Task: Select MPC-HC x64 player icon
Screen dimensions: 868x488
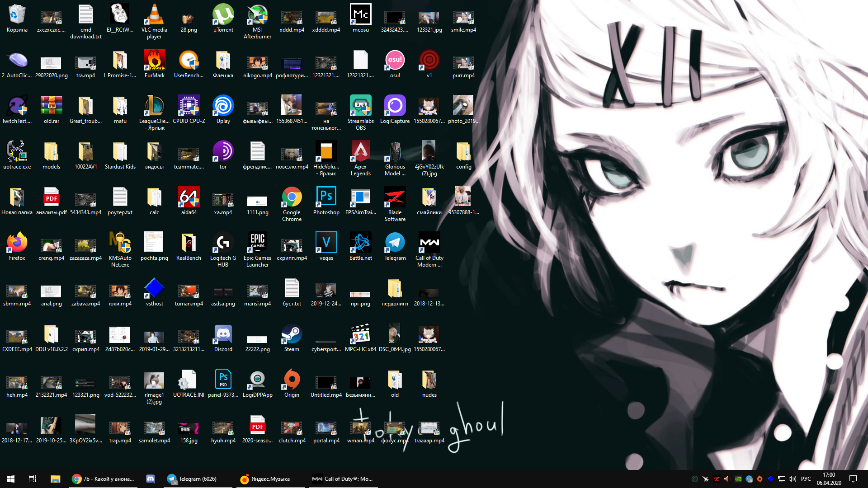Action: click(x=360, y=338)
